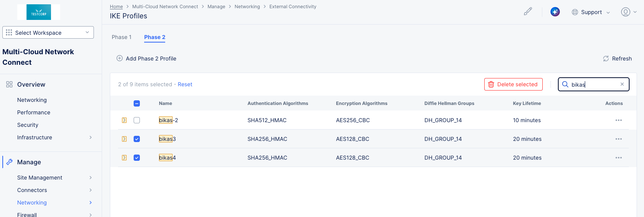Open the Select Workspace dropdown
Viewport: 644px width, 217px height.
click(x=48, y=32)
